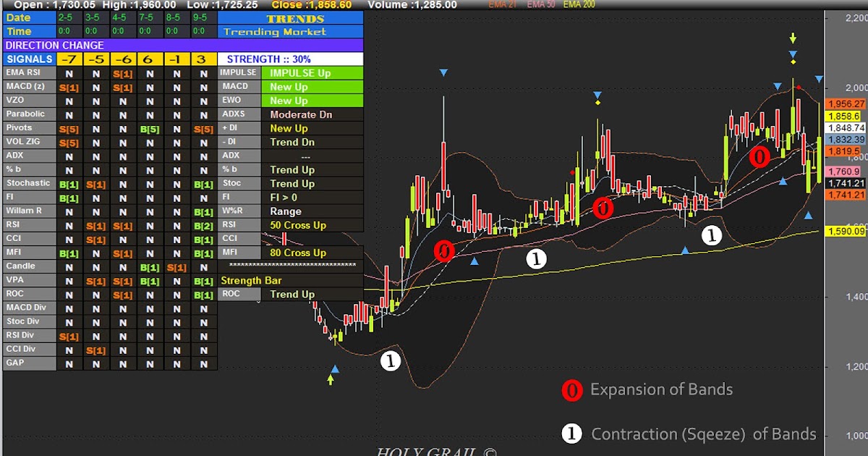This screenshot has width=868, height=456.
Task: Select the Stochastic row label
Action: [29, 184]
